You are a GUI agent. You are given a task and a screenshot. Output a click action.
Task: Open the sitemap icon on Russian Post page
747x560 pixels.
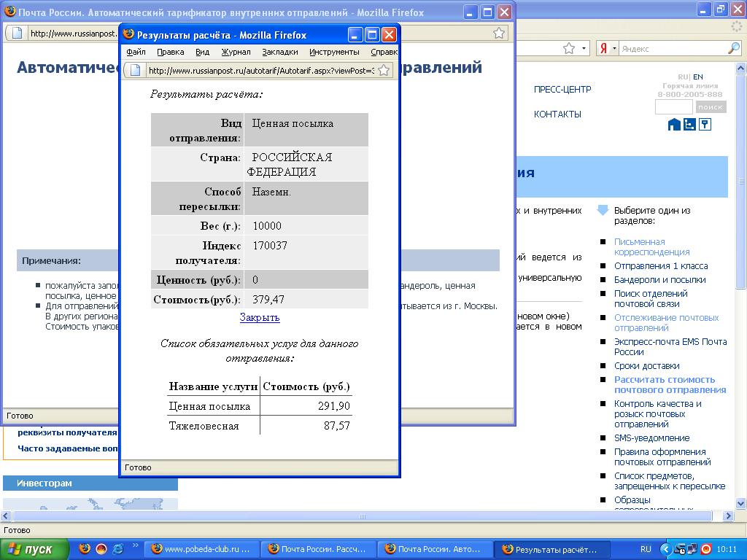(689, 125)
